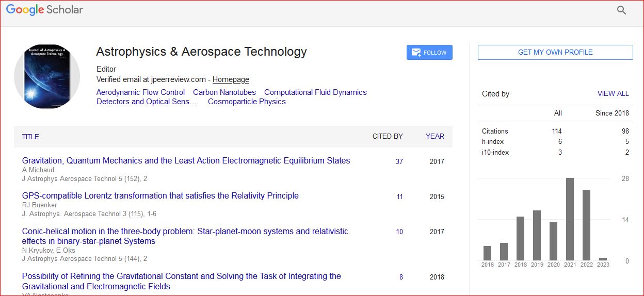This screenshot has width=644, height=296.
Task: Select the Aerodynamic Flow Control topic
Action: tap(140, 92)
